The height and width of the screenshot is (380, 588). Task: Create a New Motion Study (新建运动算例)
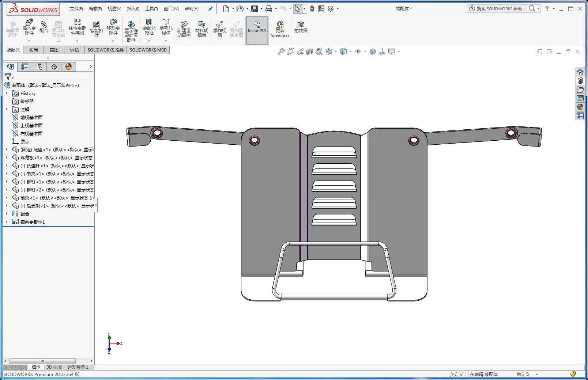coord(184,29)
